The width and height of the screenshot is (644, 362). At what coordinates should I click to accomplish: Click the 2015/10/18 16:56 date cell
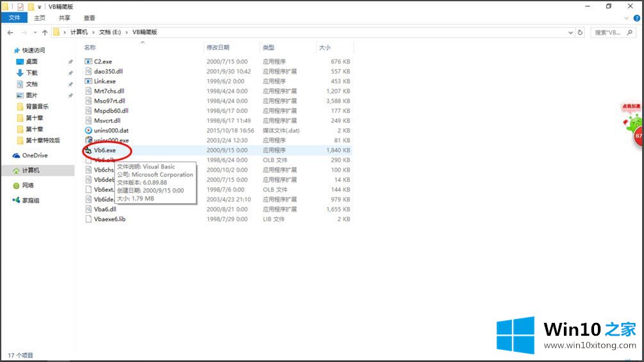coord(231,131)
